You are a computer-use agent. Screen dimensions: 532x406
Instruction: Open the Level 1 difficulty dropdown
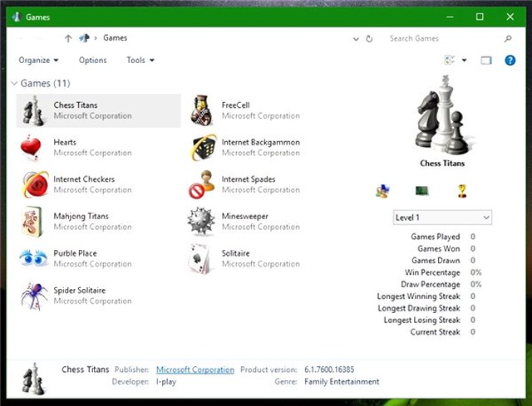(442, 218)
